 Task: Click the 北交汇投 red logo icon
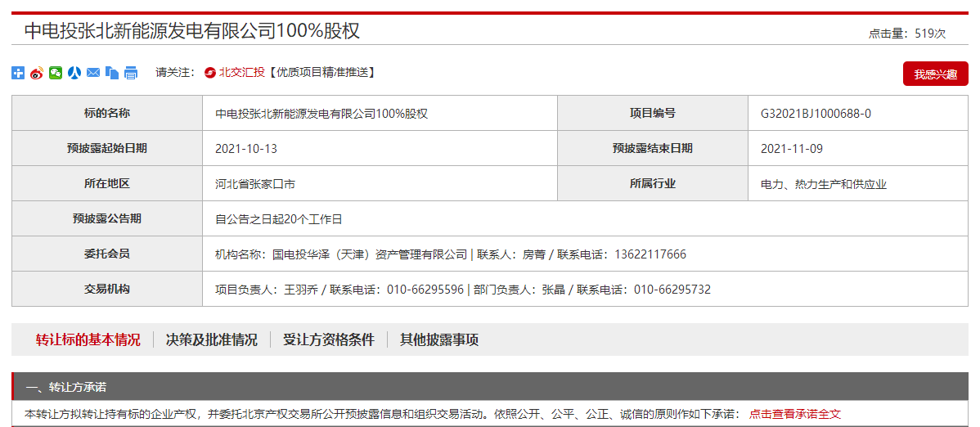coord(210,73)
